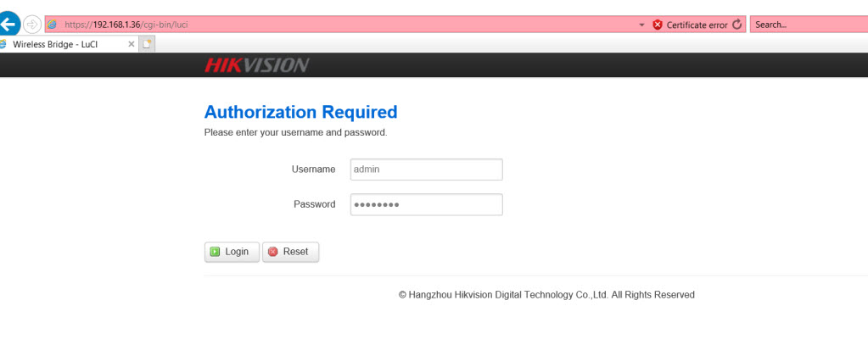Click the Hikvision logo in the header
The width and height of the screenshot is (868, 345).
[x=256, y=65]
